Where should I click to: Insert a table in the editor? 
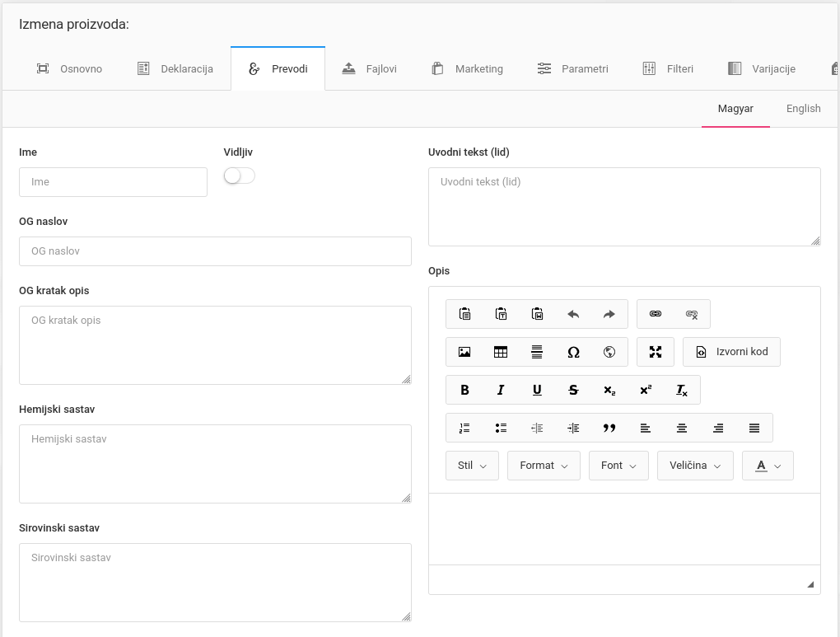(501, 352)
